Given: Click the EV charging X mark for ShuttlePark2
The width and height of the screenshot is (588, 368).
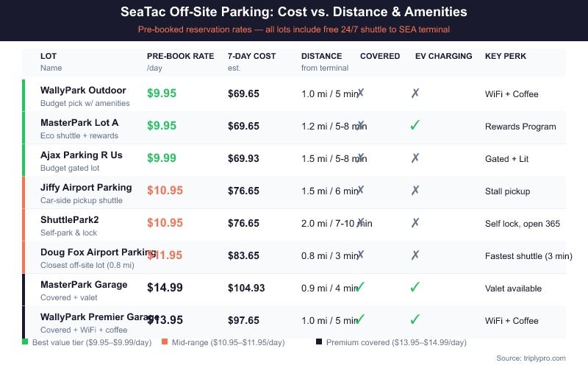Looking at the screenshot, I should click(415, 223).
